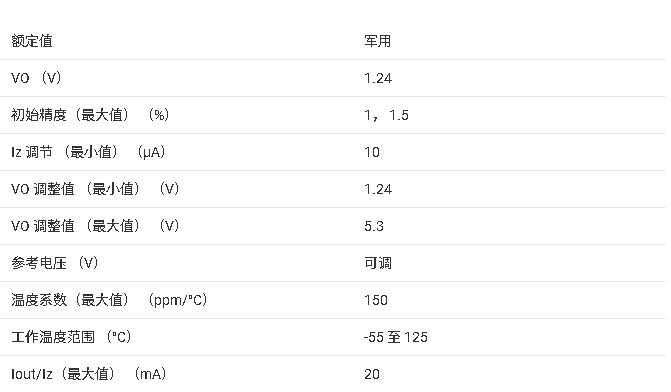
Task: Click the 工作温度范围(°C) label
Action: [x=71, y=337]
